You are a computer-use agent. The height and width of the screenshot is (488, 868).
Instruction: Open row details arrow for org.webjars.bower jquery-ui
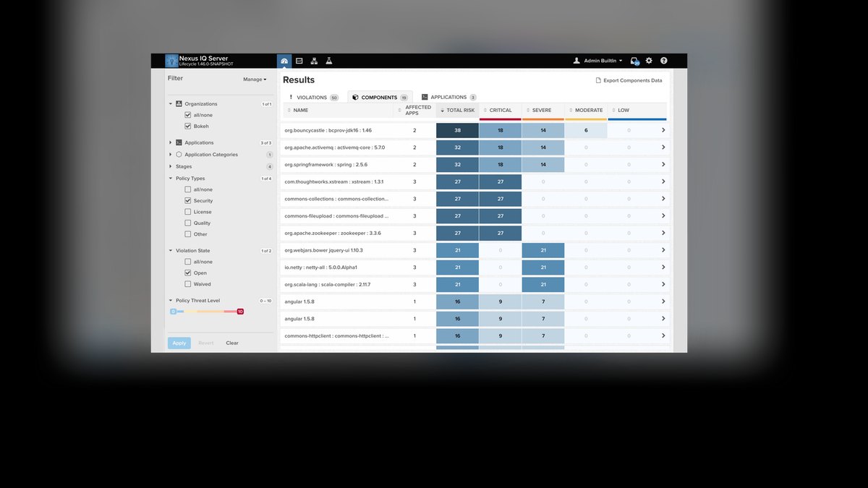663,250
